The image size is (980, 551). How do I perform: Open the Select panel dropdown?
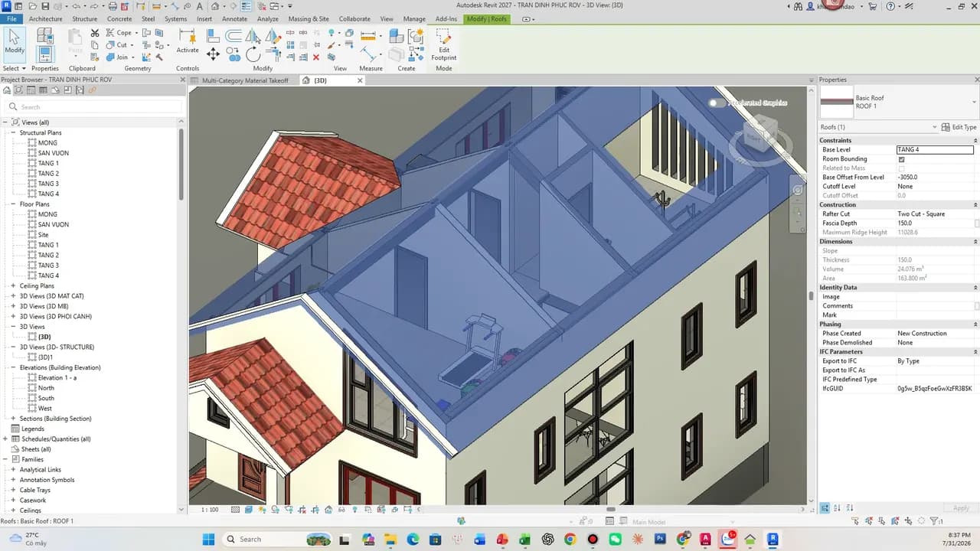(x=13, y=68)
